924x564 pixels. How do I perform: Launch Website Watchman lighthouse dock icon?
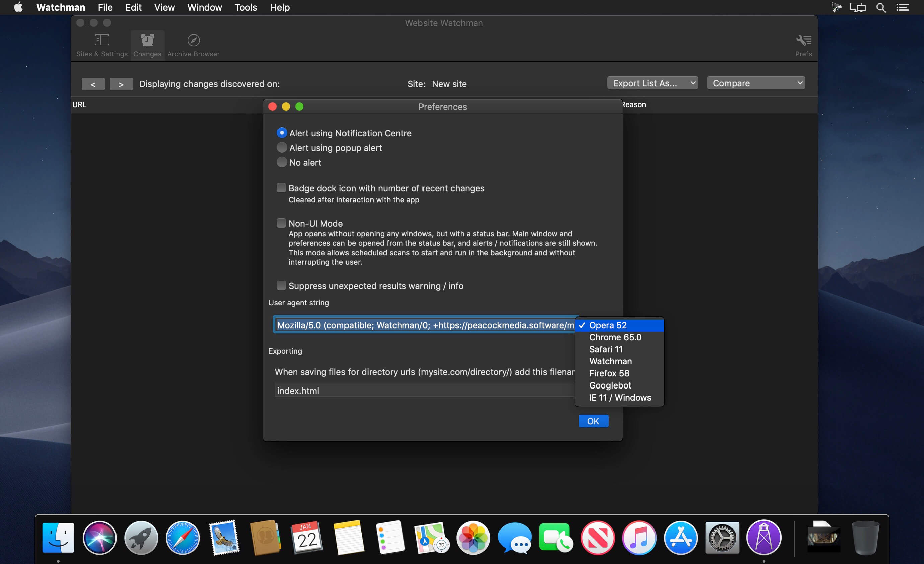coord(764,537)
